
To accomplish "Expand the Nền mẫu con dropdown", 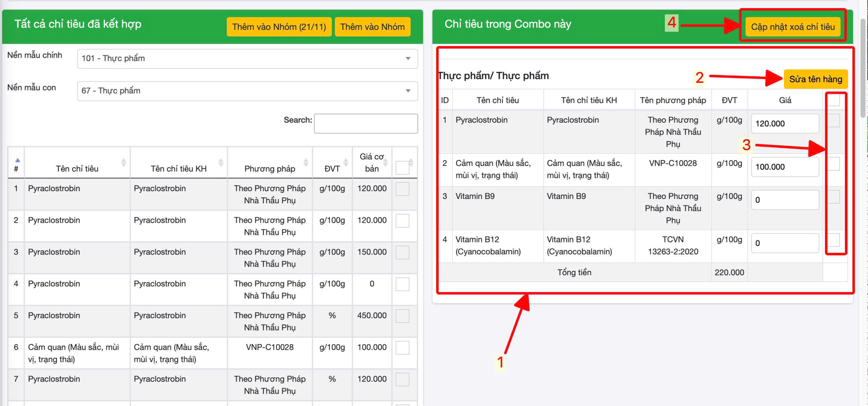I will (247, 91).
